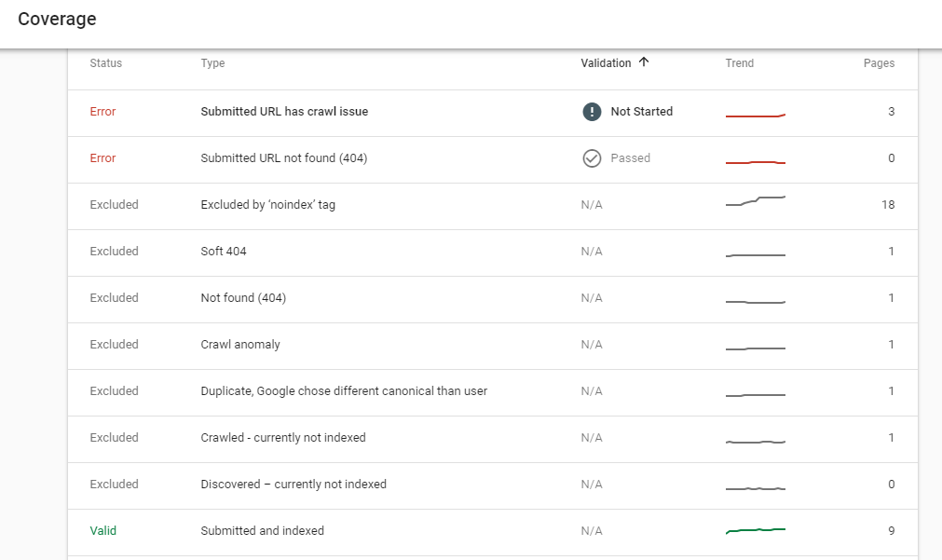Click the Pages column header

pos(879,63)
